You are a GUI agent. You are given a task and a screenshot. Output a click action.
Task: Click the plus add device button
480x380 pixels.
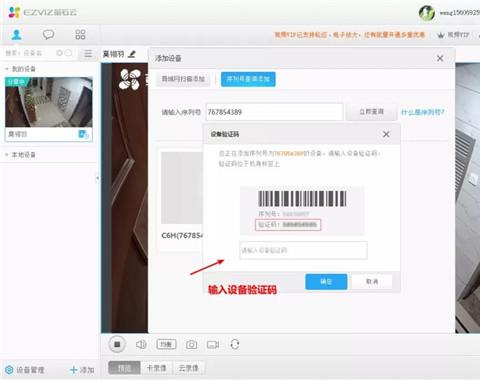point(82,370)
